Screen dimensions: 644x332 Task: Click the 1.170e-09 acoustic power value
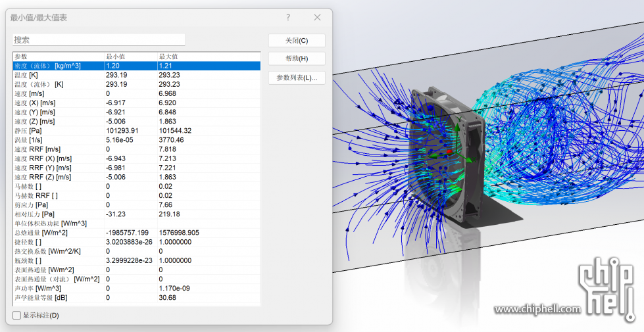(x=174, y=289)
